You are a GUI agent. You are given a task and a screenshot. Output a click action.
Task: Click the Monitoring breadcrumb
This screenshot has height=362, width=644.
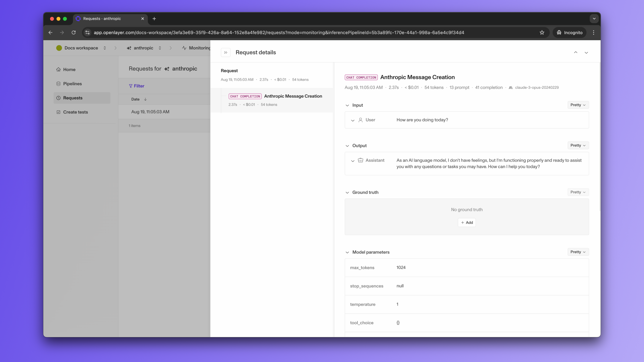click(x=196, y=48)
